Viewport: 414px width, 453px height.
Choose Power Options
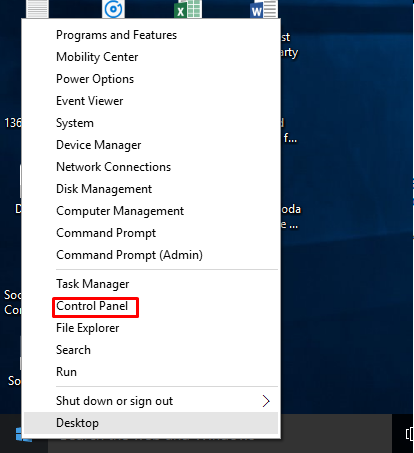[95, 79]
